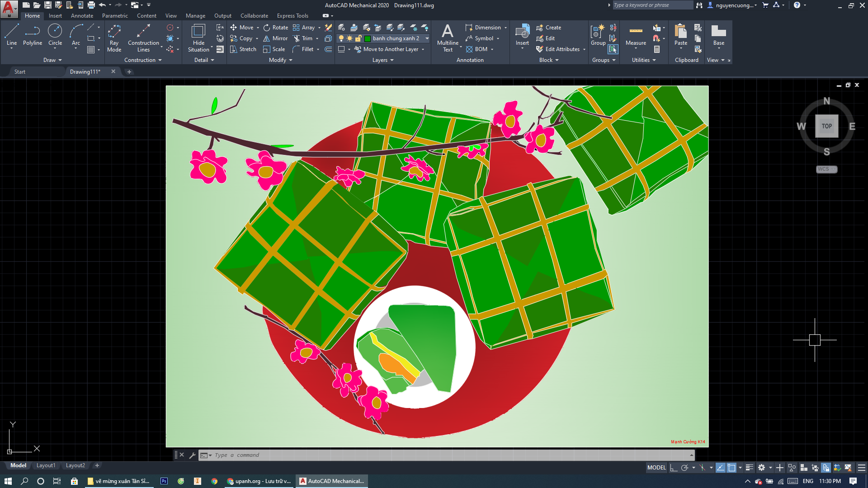This screenshot has width=868, height=488.
Task: Click the Group tool
Action: pos(598,35)
